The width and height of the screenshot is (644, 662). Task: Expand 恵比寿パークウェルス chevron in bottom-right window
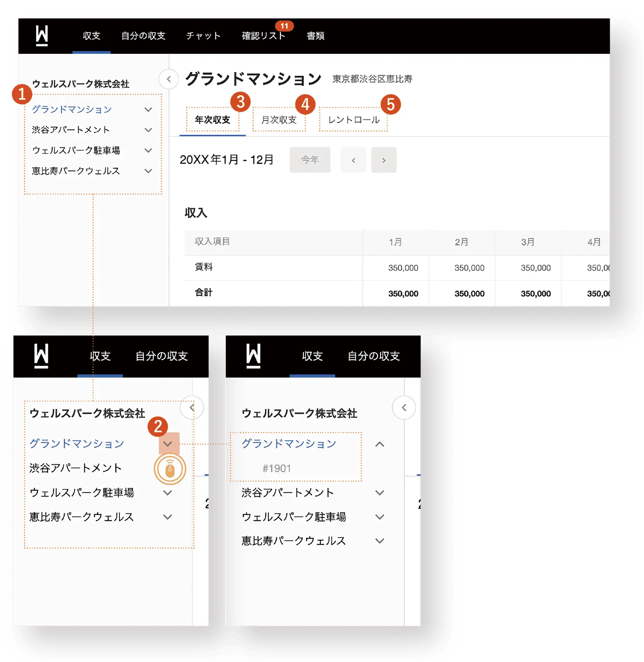[x=380, y=541]
